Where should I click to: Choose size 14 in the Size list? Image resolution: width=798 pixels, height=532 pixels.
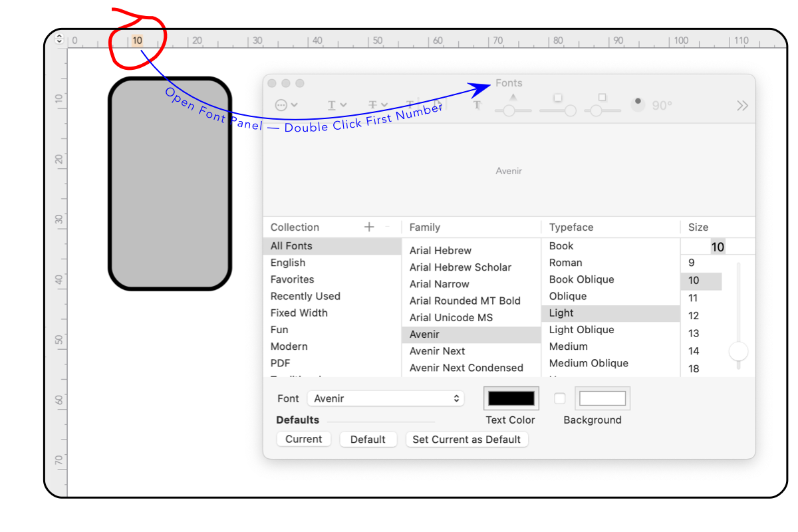click(x=702, y=351)
